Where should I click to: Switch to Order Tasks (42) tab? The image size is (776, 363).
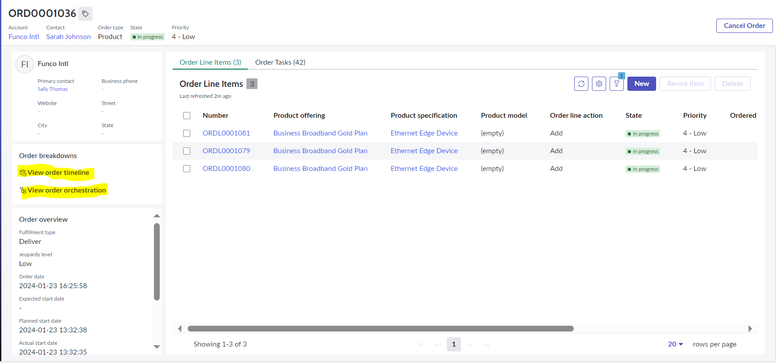(x=280, y=62)
